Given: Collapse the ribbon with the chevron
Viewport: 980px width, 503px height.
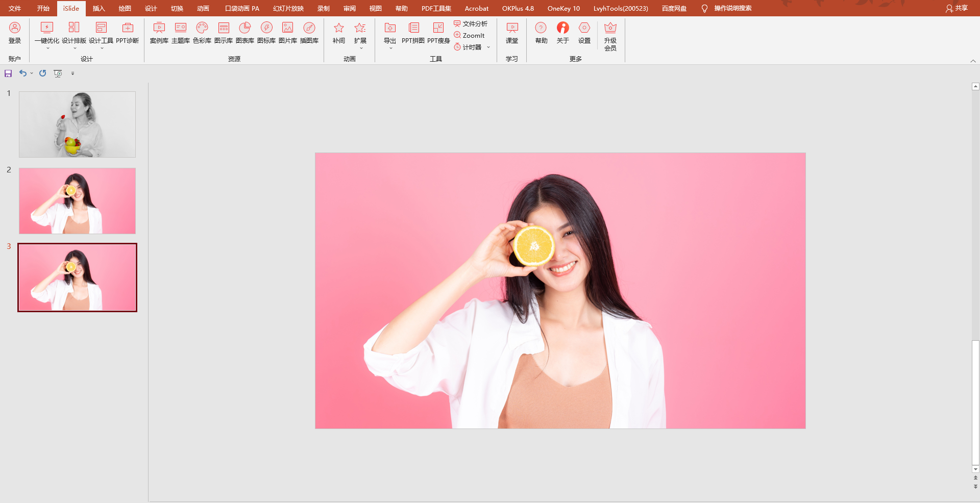Looking at the screenshot, I should click(x=973, y=61).
